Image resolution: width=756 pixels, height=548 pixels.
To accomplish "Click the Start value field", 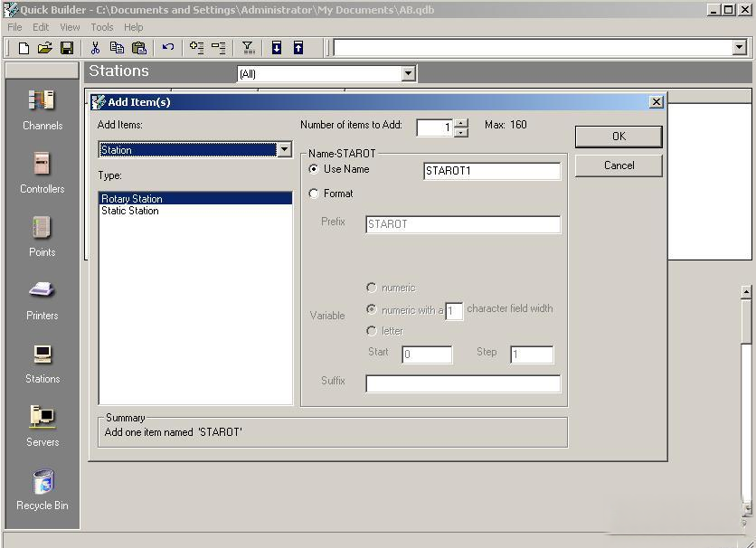I will click(427, 354).
